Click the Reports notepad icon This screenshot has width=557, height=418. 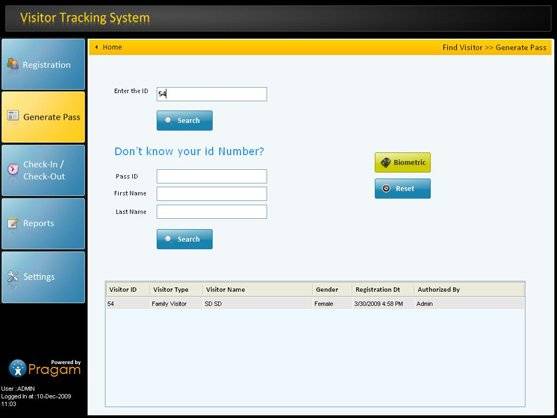(13, 223)
